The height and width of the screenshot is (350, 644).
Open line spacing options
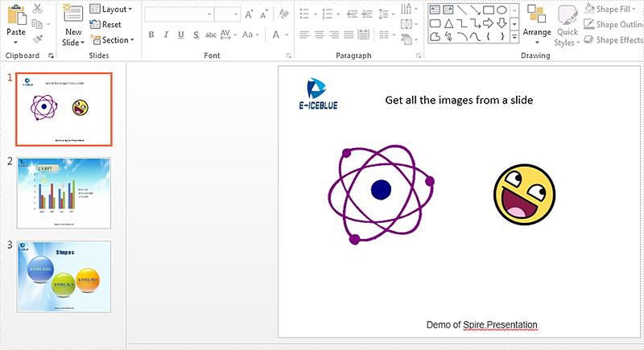385,14
